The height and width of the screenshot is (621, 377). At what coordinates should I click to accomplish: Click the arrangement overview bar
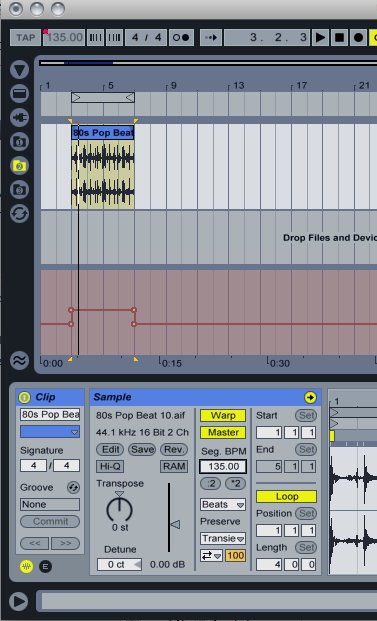[x=208, y=63]
